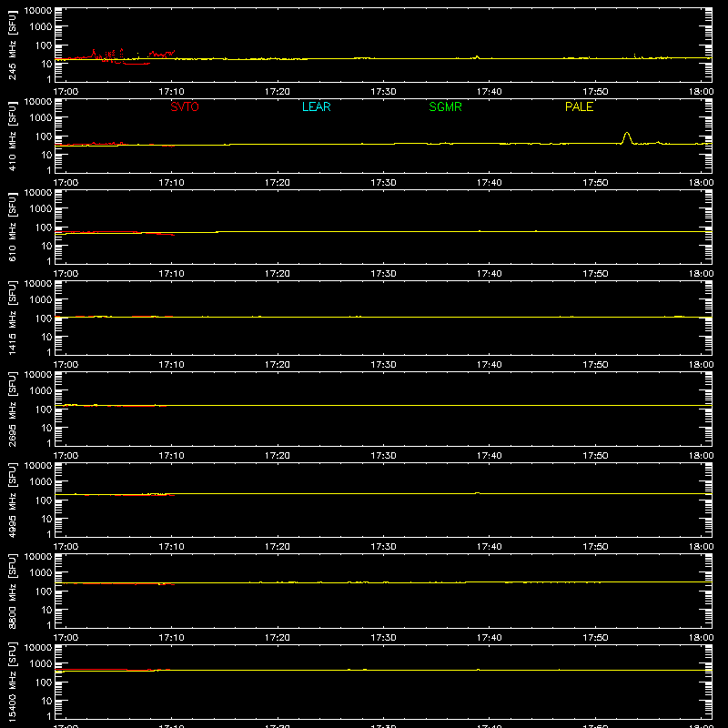Click the 2695 MHz [SFU] axis title

click(12, 409)
